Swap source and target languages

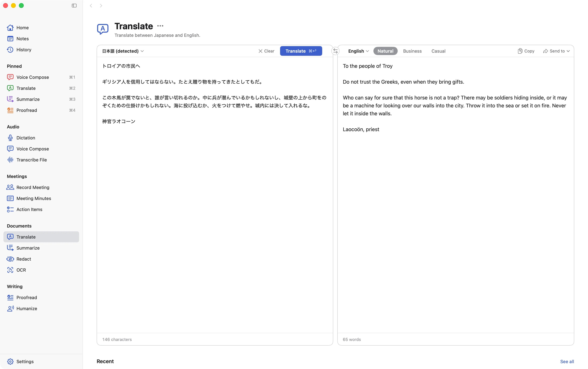coord(335,51)
